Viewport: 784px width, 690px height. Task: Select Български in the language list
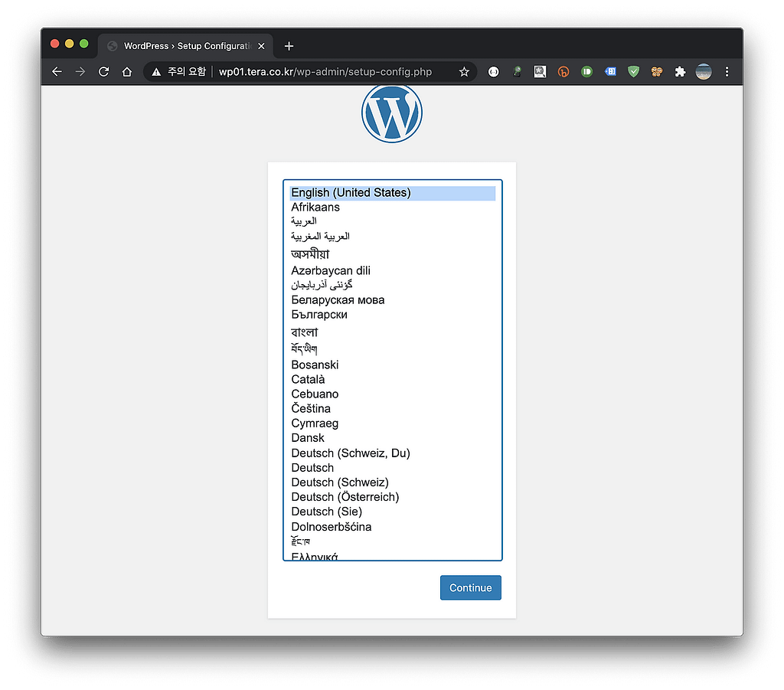tap(393, 315)
